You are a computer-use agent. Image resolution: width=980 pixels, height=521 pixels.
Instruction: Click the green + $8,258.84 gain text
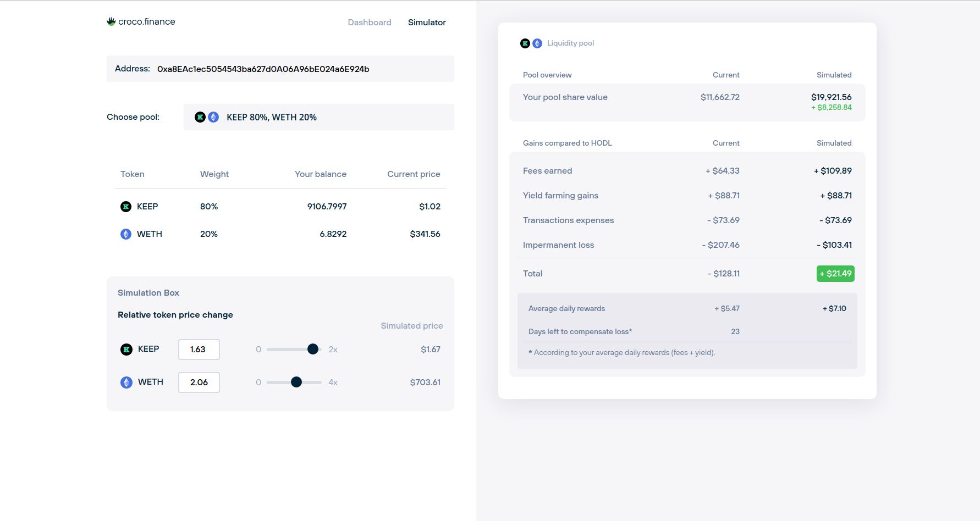[x=832, y=108]
